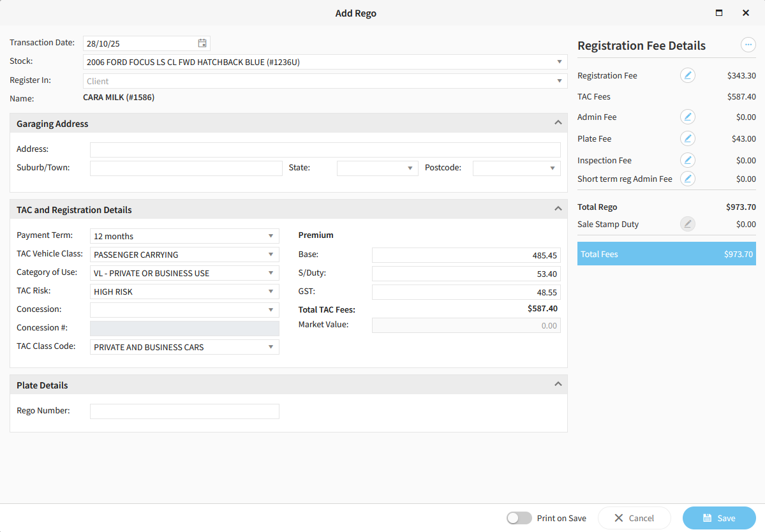
Task: Open Registration Fee Details more options
Action: pos(748,45)
